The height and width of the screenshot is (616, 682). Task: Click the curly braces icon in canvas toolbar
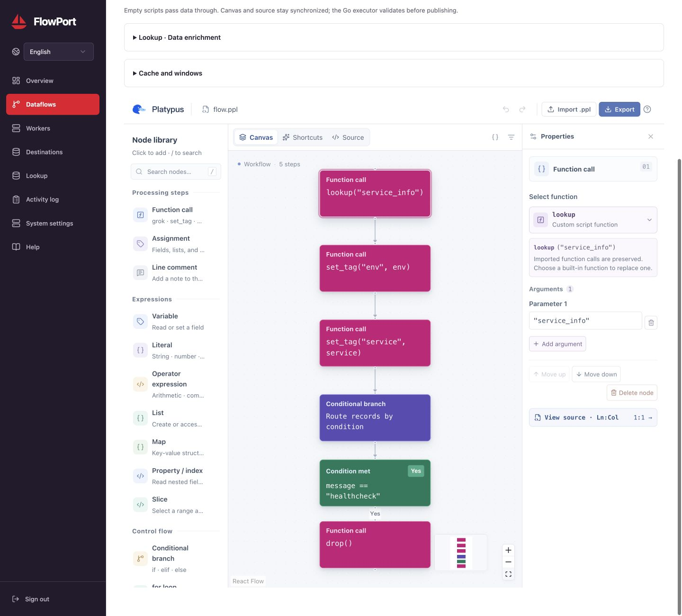click(x=495, y=137)
